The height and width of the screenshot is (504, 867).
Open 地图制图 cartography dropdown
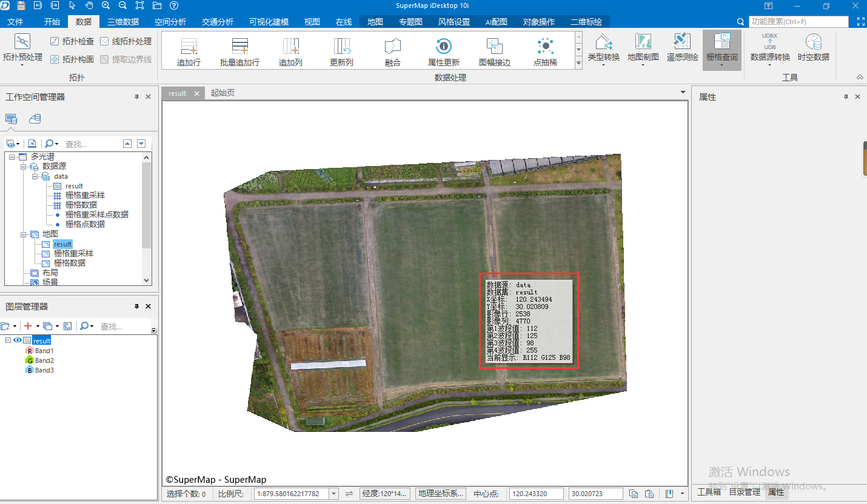(x=643, y=65)
